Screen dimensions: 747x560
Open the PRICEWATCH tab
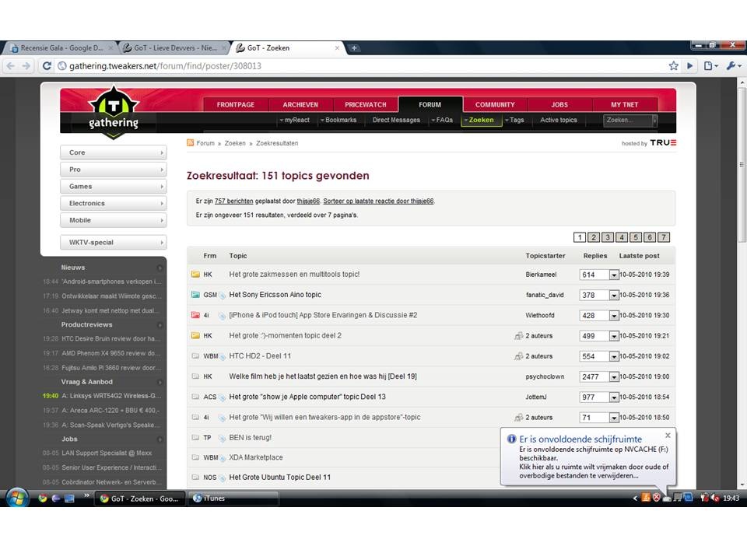(x=366, y=104)
